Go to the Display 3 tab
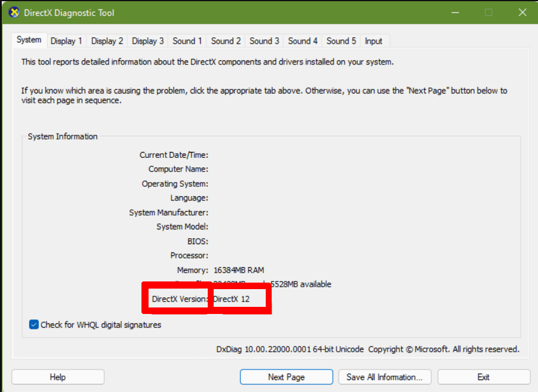The image size is (538, 392). tap(147, 41)
